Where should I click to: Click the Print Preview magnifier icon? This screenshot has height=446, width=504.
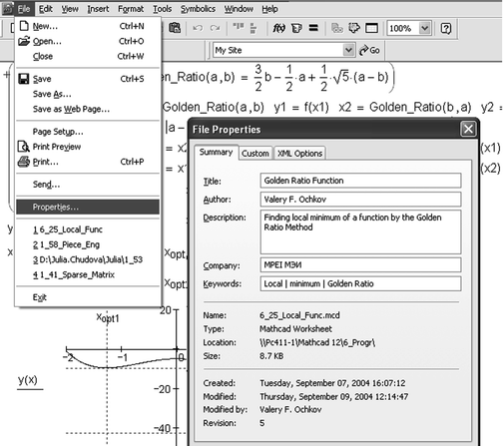24,147
